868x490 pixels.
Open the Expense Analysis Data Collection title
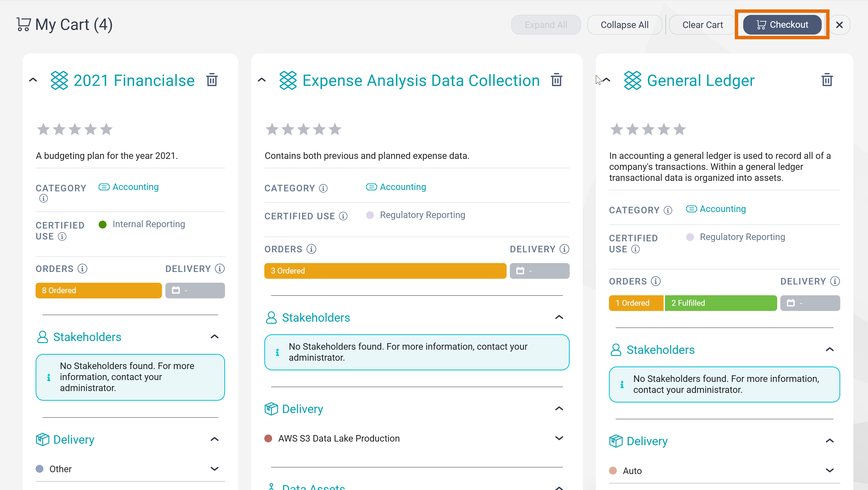[x=421, y=81]
